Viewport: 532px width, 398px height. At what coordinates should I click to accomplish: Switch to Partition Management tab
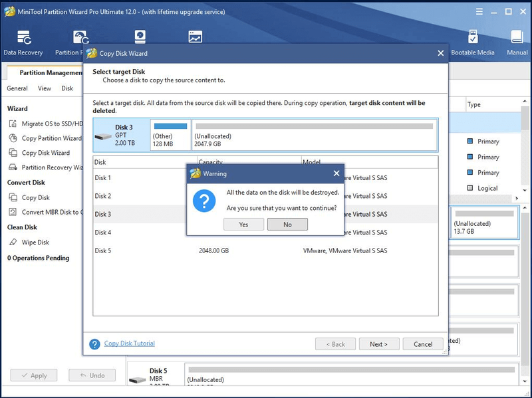coord(51,72)
